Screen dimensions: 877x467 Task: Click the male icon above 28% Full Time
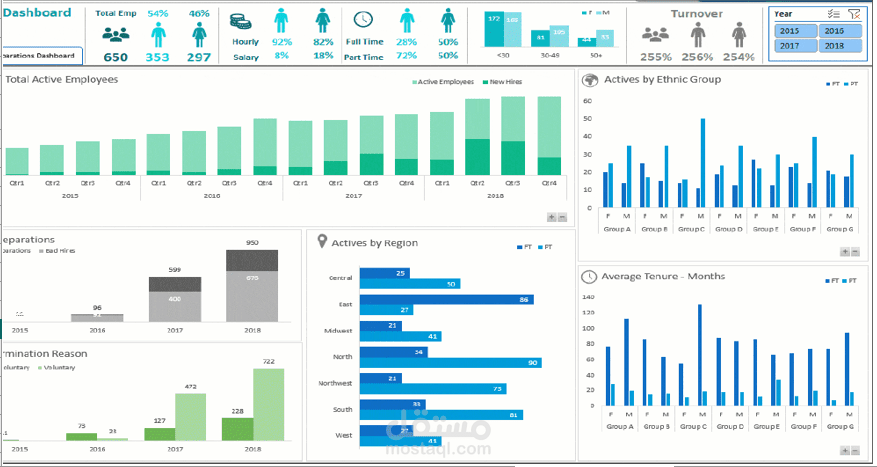407,21
